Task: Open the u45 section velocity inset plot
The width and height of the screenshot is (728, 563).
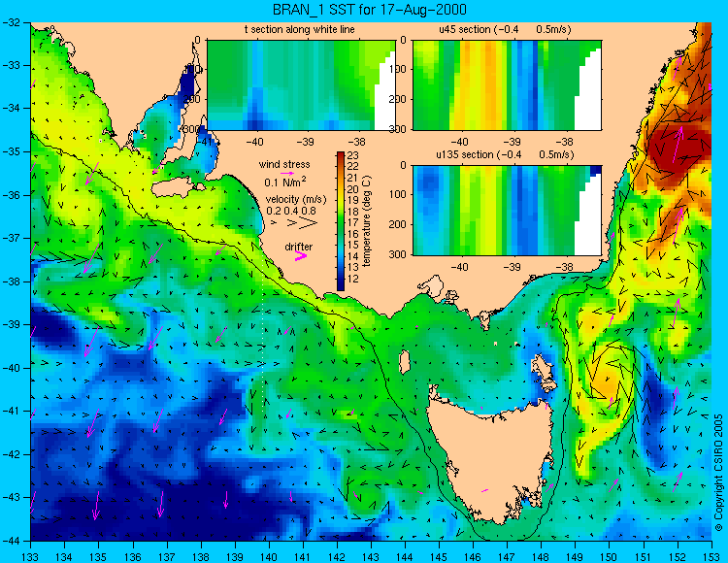Action: tap(507, 85)
